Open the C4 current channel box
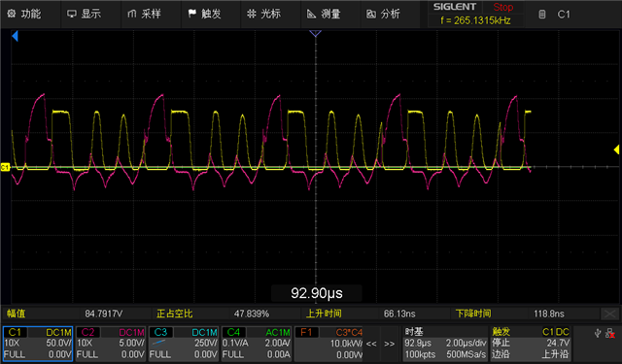Screen dimensions: 622x364 pyautogui.click(x=257, y=344)
